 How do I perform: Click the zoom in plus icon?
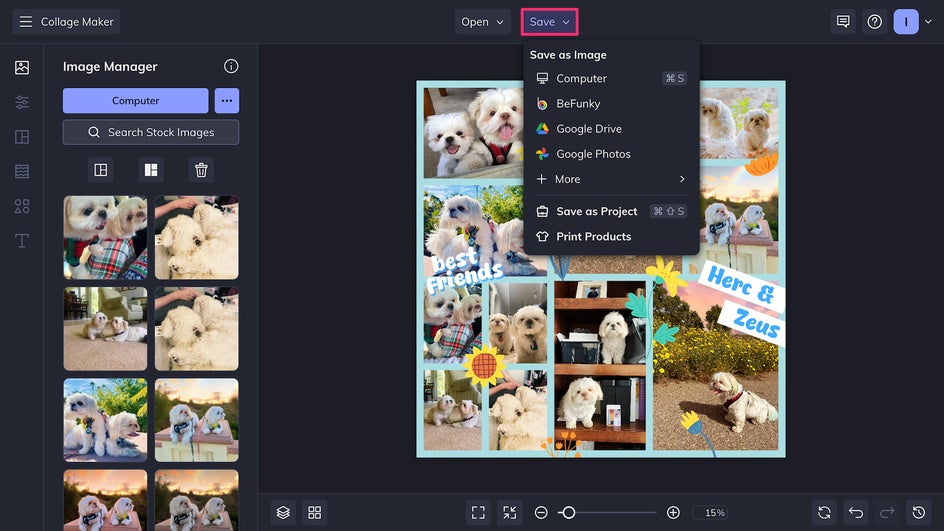click(x=673, y=512)
